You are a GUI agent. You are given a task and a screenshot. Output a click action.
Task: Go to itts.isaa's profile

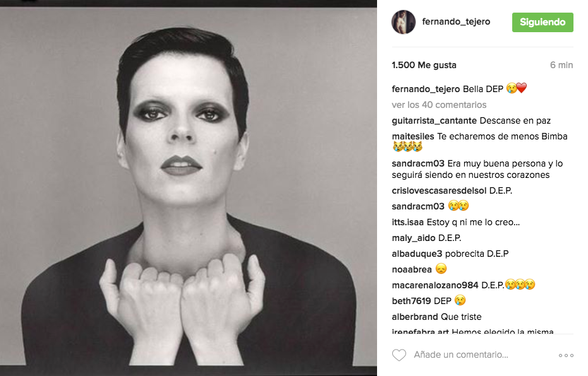(x=407, y=222)
